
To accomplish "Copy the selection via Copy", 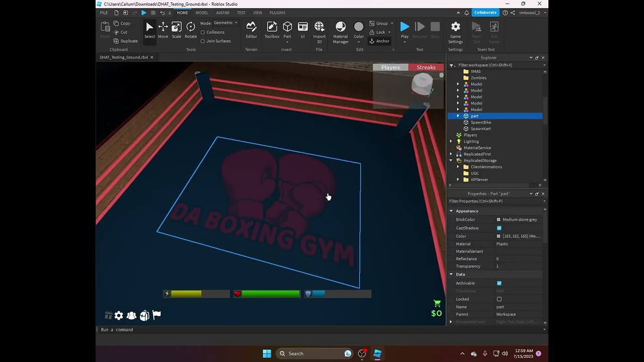I will click(x=122, y=23).
